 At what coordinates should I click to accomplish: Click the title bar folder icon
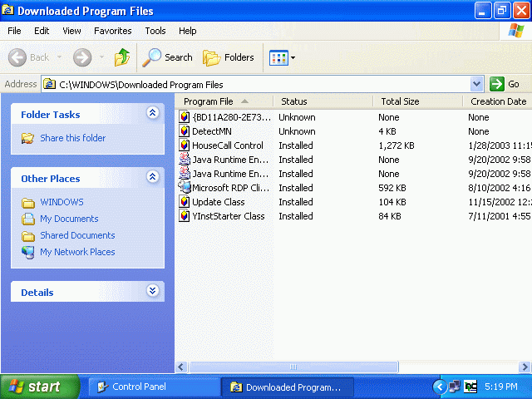pyautogui.click(x=7, y=11)
